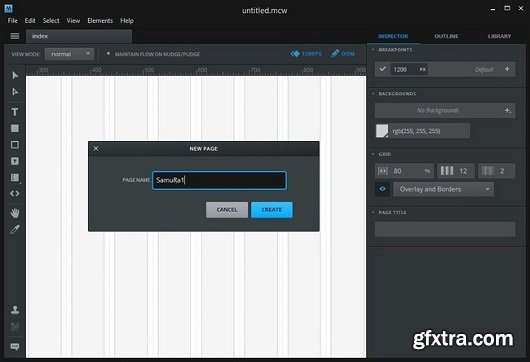530x362 pixels.
Task: Switch to the Outline tab
Action: (x=446, y=36)
